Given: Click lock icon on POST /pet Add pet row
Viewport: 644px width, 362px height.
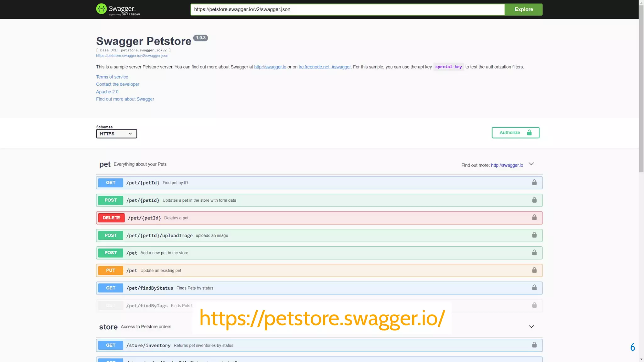Looking at the screenshot, I should coord(534,253).
